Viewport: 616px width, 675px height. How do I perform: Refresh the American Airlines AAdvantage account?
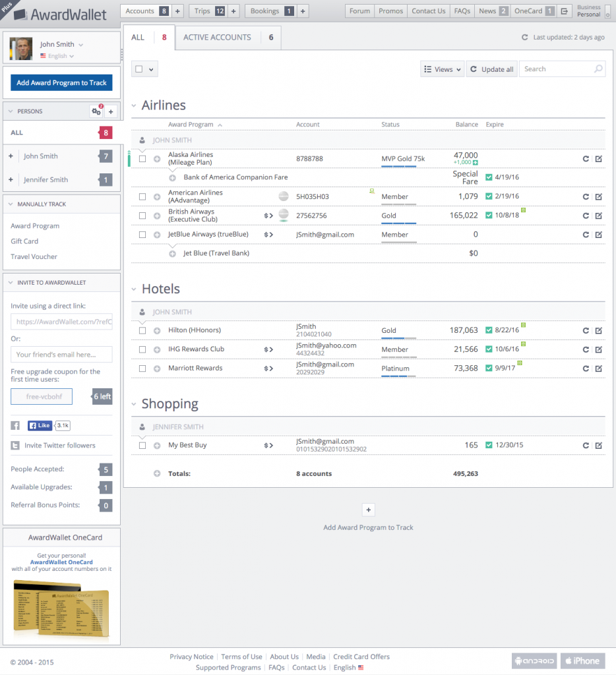586,196
